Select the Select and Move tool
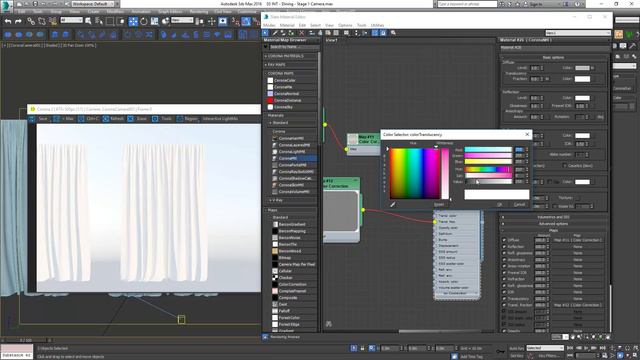Screen dimensions: 640x360 133,21
